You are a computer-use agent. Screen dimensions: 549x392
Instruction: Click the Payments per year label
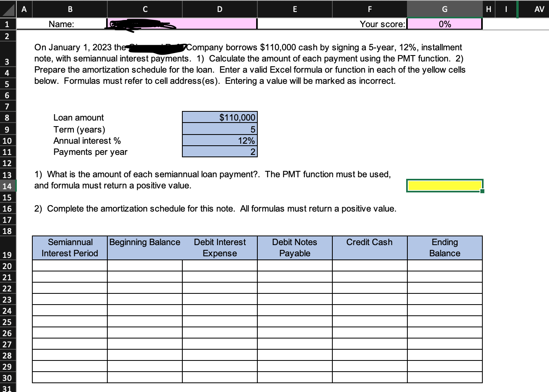coord(91,152)
